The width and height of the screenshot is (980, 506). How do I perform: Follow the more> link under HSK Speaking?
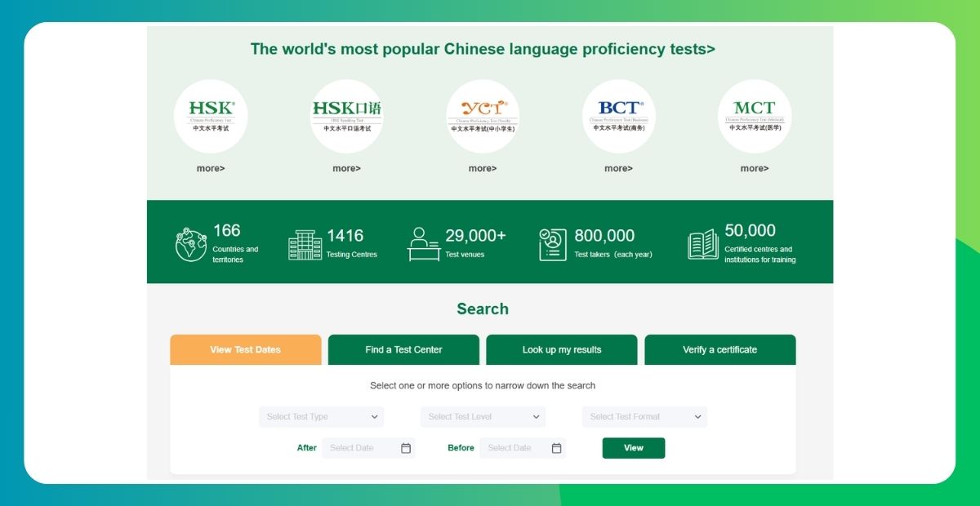coord(346,169)
